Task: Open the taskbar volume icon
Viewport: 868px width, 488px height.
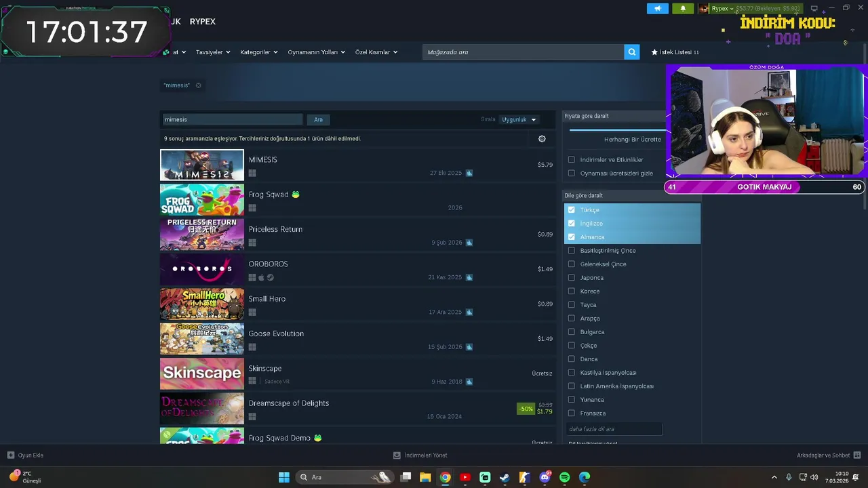Action: click(x=814, y=477)
